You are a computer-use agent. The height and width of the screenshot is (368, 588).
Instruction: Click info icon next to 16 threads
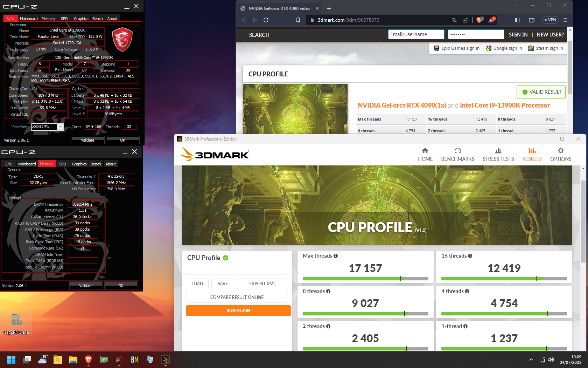coord(470,256)
